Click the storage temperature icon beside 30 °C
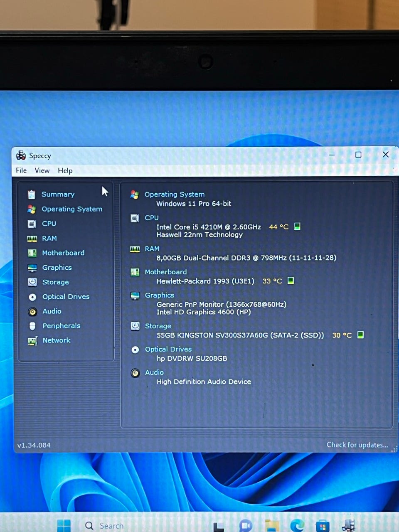The width and height of the screenshot is (399, 532). point(361,335)
